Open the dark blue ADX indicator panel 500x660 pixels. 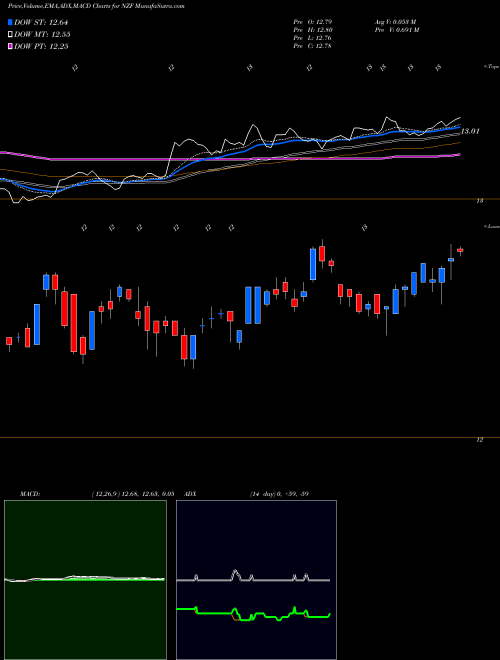(256, 580)
